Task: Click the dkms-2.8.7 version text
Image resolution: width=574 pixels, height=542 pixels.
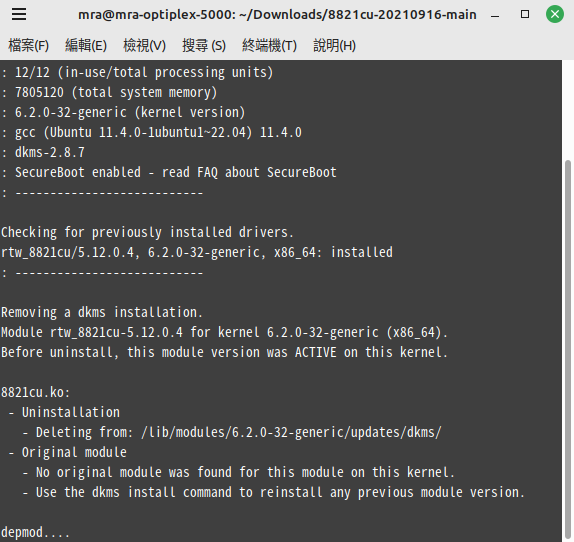Action: click(50, 152)
